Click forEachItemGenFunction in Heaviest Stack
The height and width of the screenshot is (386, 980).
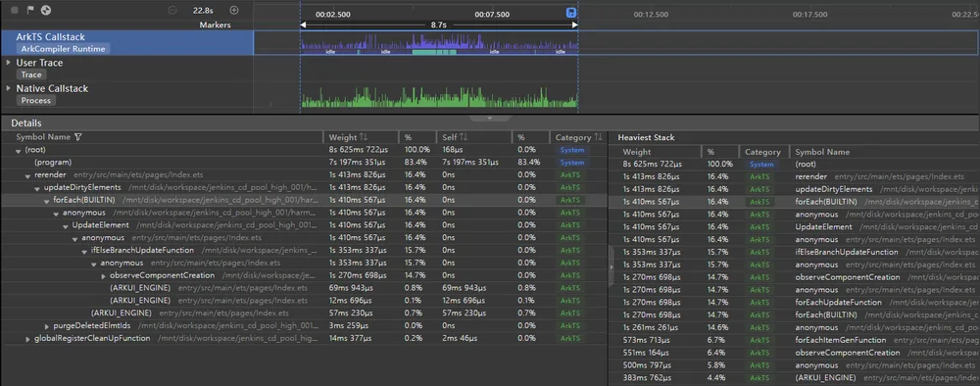coord(840,340)
